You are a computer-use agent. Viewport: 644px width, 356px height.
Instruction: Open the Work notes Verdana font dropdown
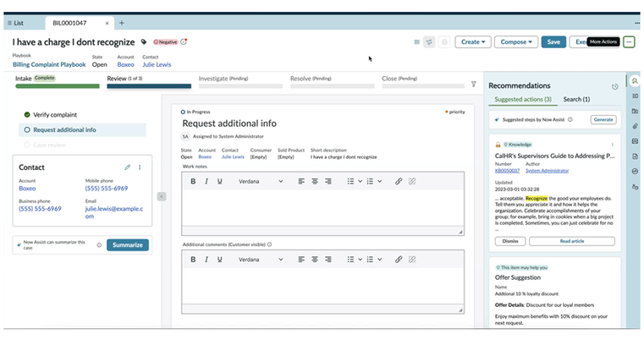261,181
